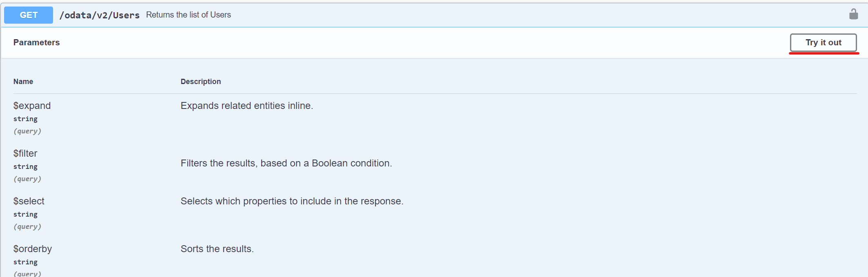Click the string type under $select
Screen dimensions: 868x277
(x=25, y=214)
